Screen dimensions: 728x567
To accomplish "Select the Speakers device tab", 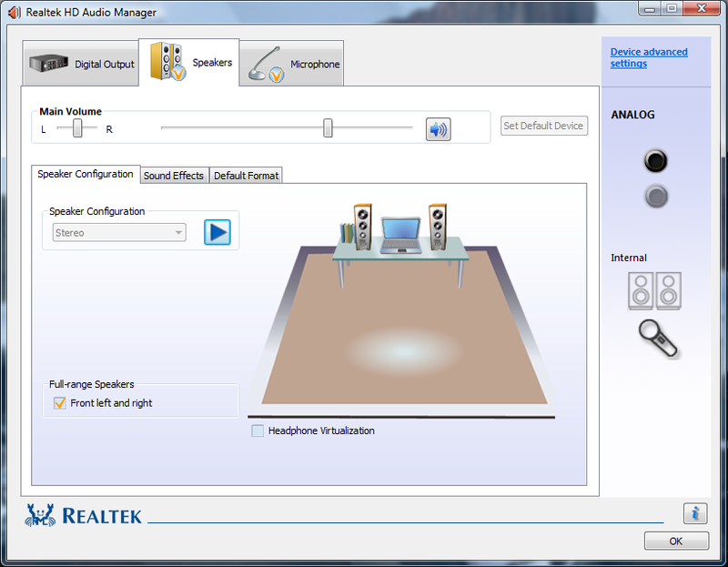I will (189, 62).
